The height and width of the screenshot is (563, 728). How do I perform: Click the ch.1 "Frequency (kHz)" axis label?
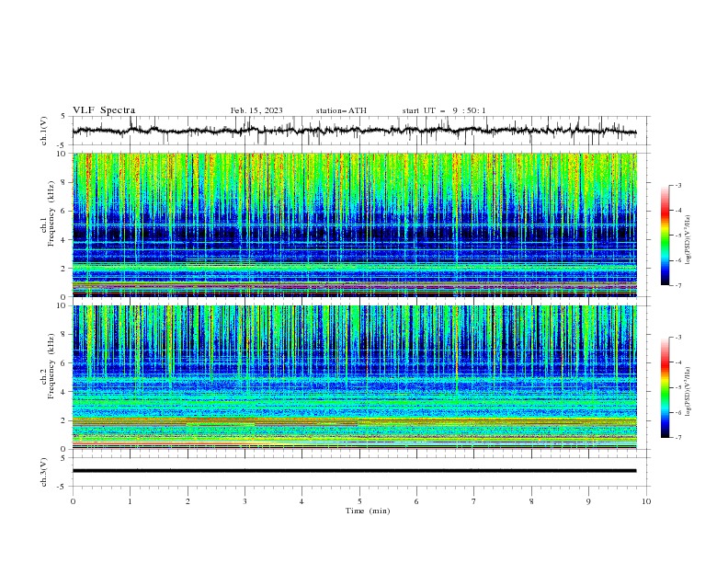pos(51,213)
